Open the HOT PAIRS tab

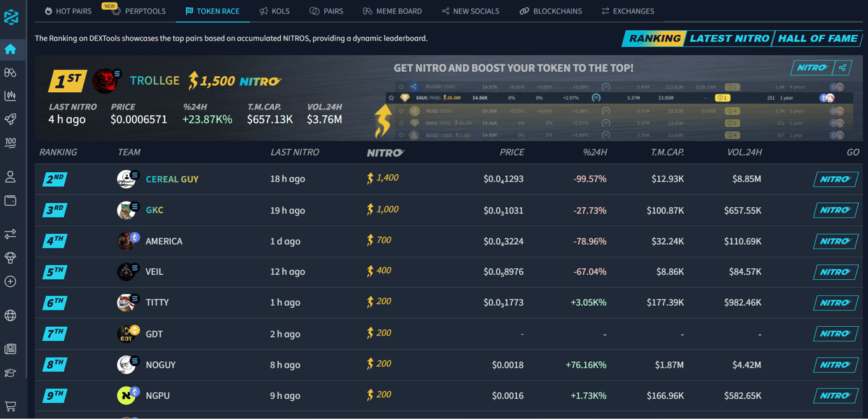68,11
